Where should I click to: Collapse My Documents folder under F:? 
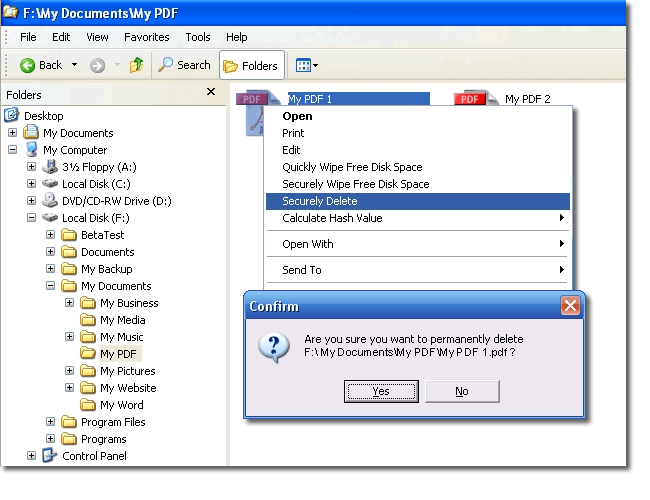tap(51, 286)
